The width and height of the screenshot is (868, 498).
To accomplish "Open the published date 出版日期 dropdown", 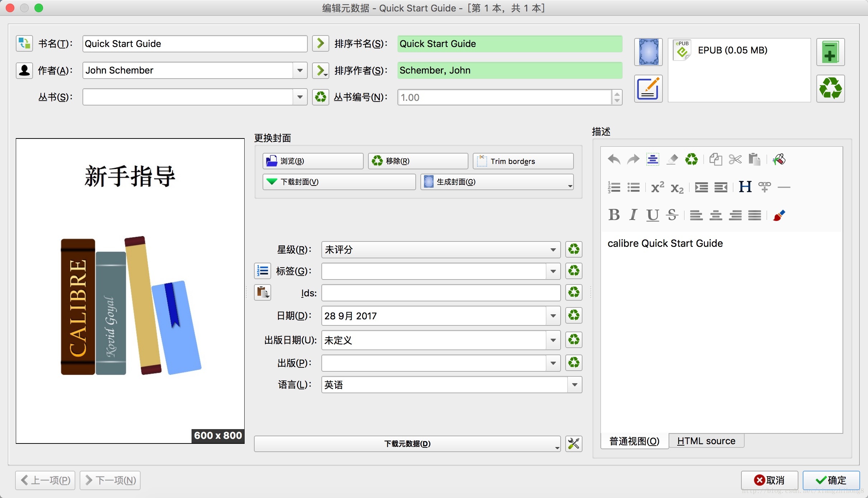I will 553,340.
